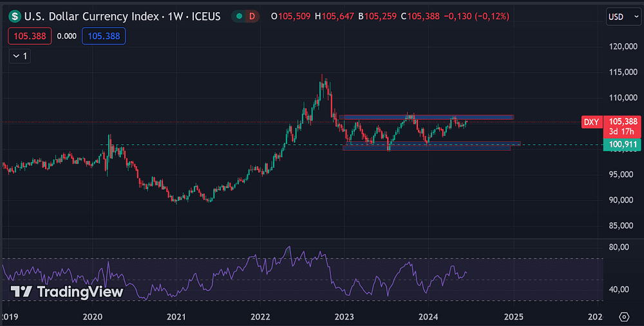Click the red 105.388 sell price button

tap(30, 36)
